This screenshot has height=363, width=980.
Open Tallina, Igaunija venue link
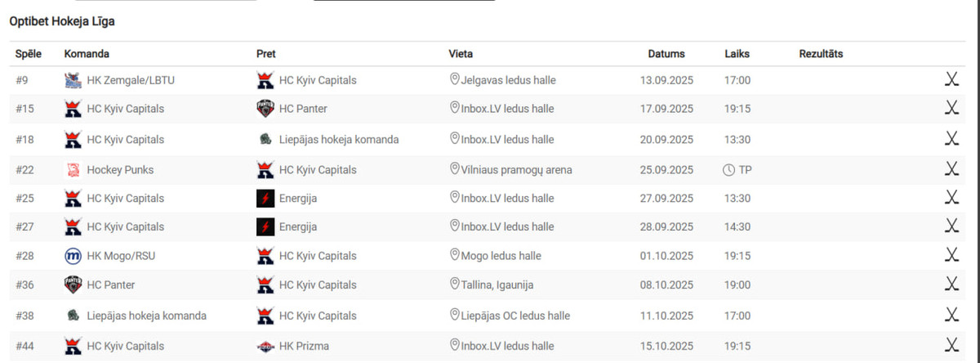(x=497, y=285)
